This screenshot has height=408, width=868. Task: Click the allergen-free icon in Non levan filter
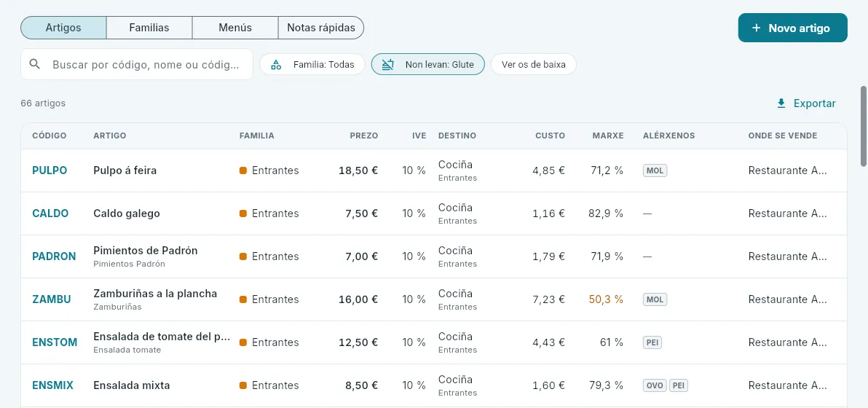[x=388, y=65]
